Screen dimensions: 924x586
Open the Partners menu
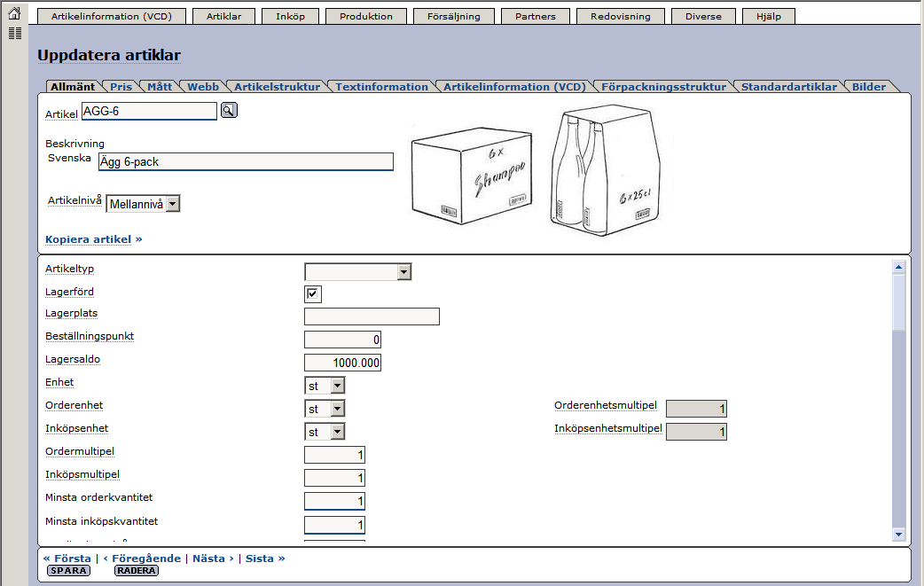[536, 17]
